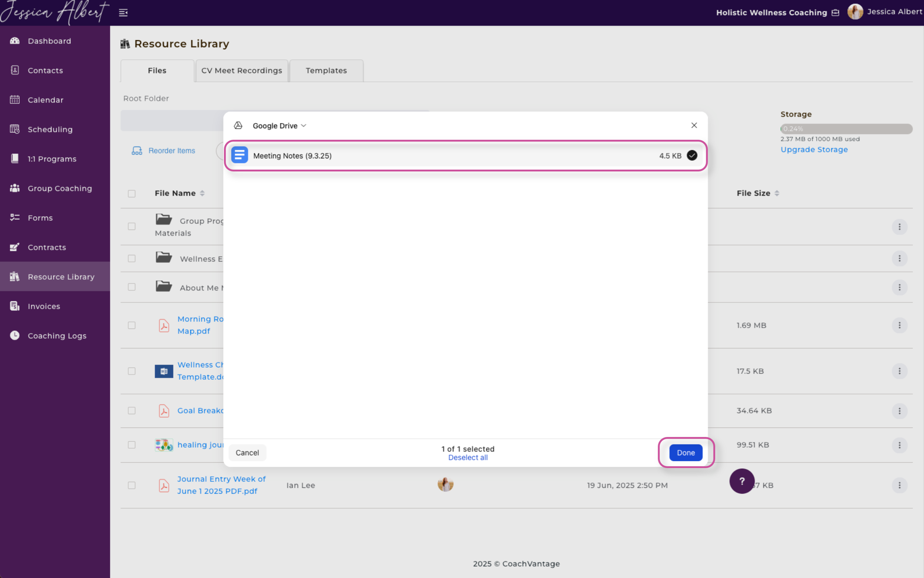Open the Contracts sidebar item
Image resolution: width=924 pixels, height=578 pixels.
pos(47,247)
